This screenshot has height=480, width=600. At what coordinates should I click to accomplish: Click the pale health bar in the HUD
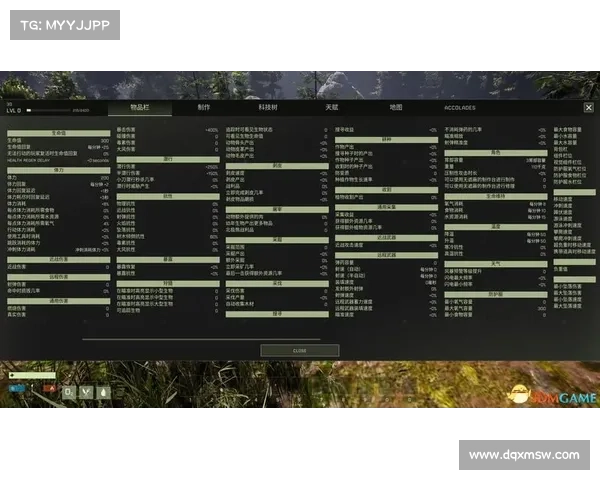point(32,375)
